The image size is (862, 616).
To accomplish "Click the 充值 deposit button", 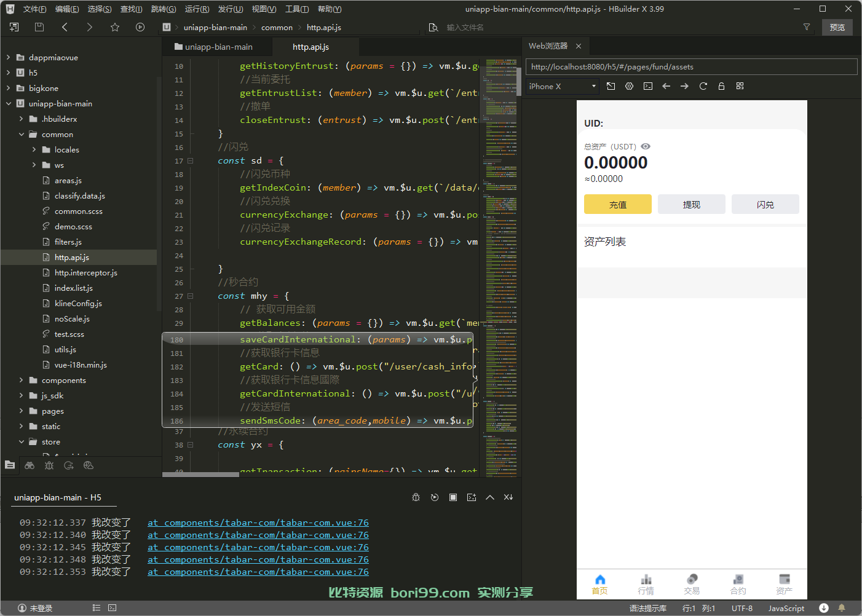I will click(618, 205).
